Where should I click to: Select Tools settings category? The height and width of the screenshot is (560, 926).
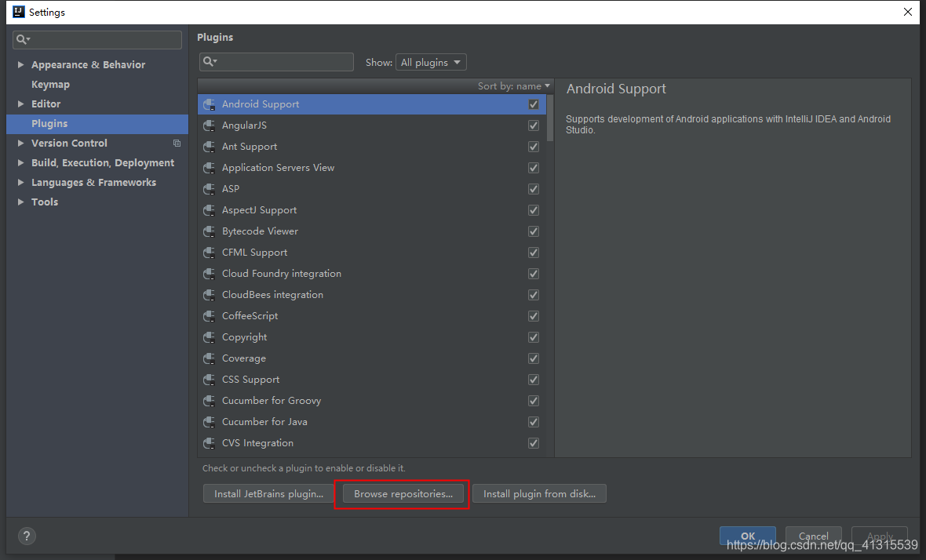[x=97, y=202]
